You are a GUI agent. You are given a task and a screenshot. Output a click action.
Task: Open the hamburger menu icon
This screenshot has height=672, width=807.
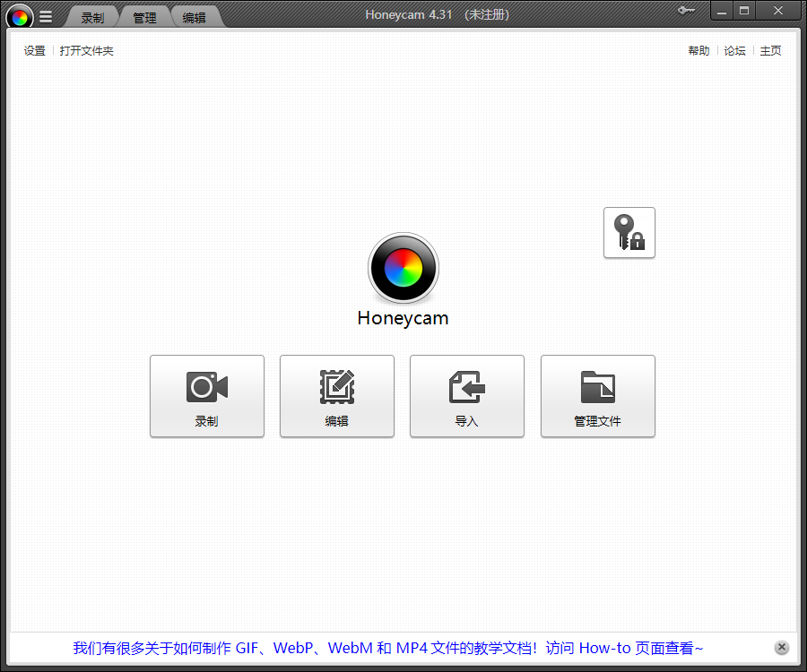[46, 17]
